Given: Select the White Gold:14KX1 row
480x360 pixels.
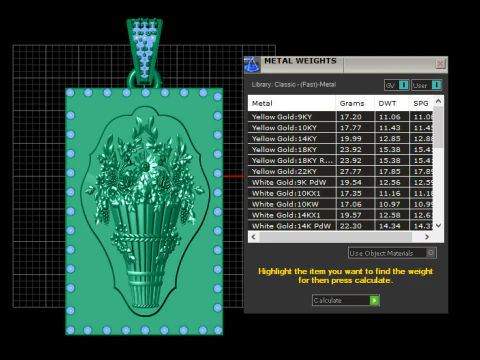Looking at the screenshot, I should click(341, 215).
